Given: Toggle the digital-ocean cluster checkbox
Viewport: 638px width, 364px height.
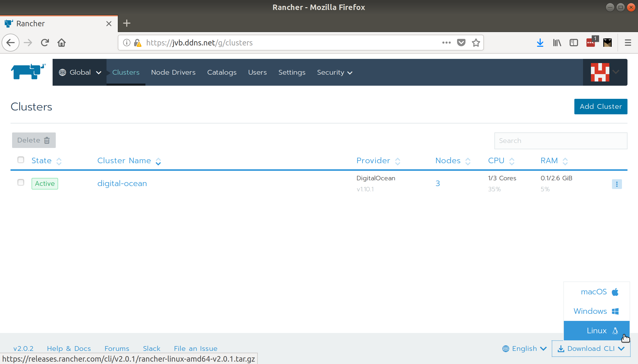Looking at the screenshot, I should 21,183.
